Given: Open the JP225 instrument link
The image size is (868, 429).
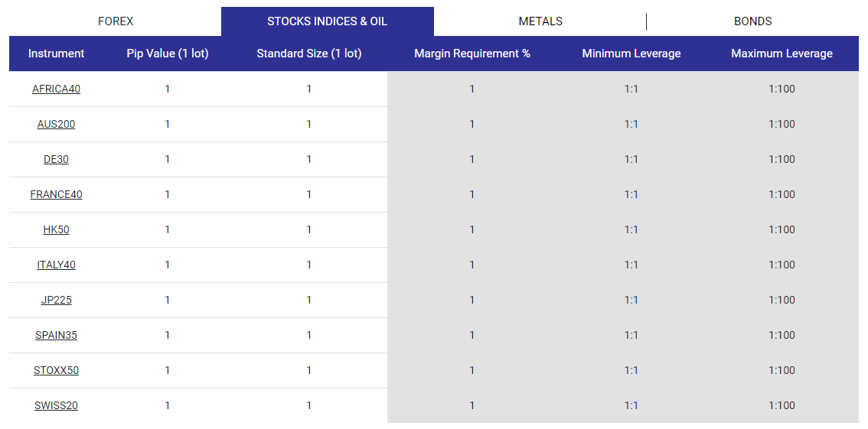Looking at the screenshot, I should pos(56,301).
